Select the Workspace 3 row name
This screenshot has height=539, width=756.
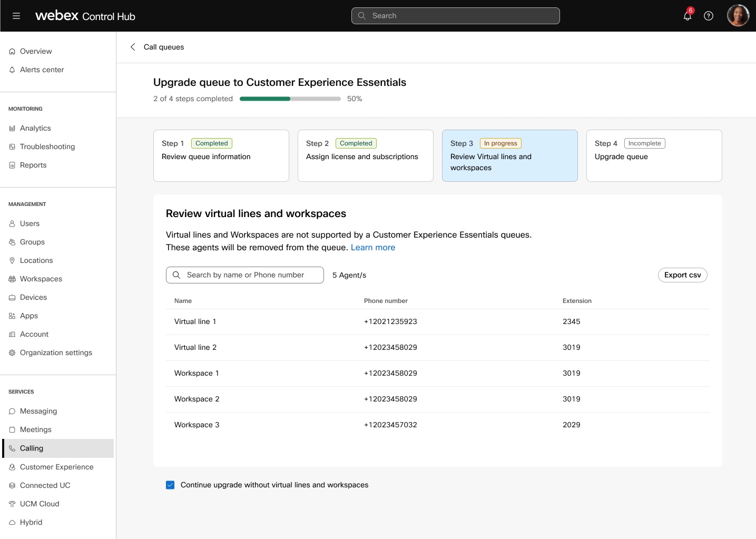coord(197,425)
